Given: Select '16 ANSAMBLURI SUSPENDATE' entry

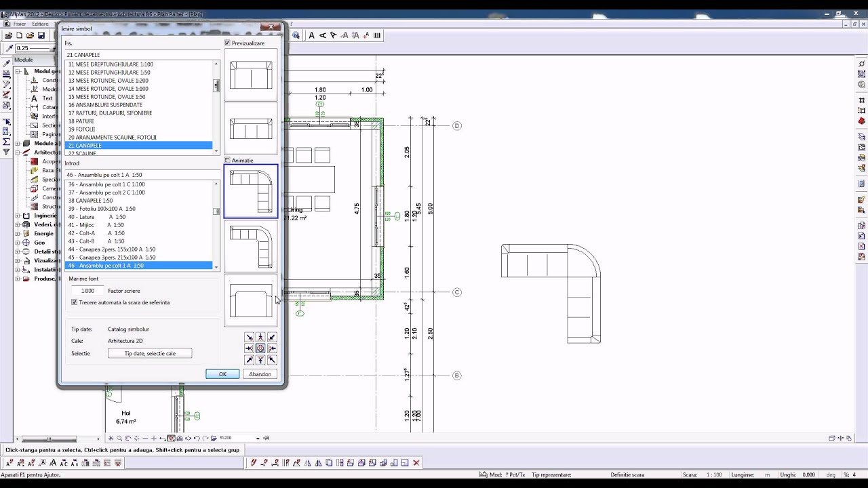Looking at the screenshot, I should pyautogui.click(x=139, y=105).
